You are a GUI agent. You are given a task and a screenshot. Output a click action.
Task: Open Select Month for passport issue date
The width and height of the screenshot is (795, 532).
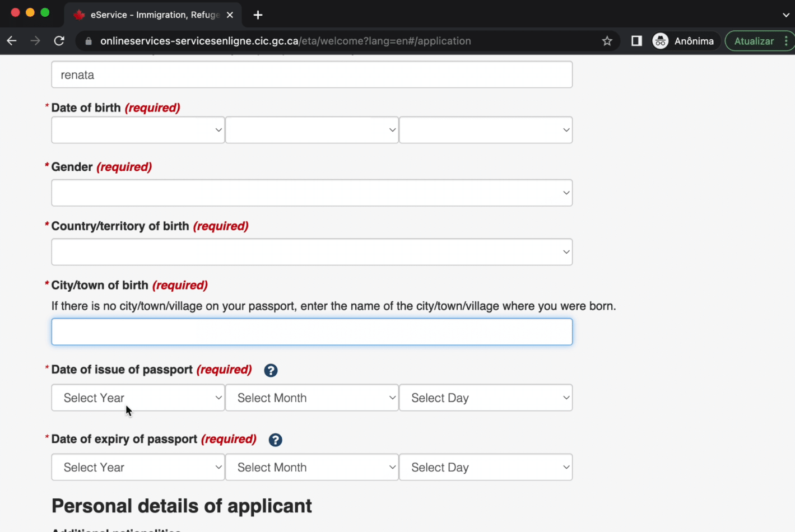click(x=312, y=398)
